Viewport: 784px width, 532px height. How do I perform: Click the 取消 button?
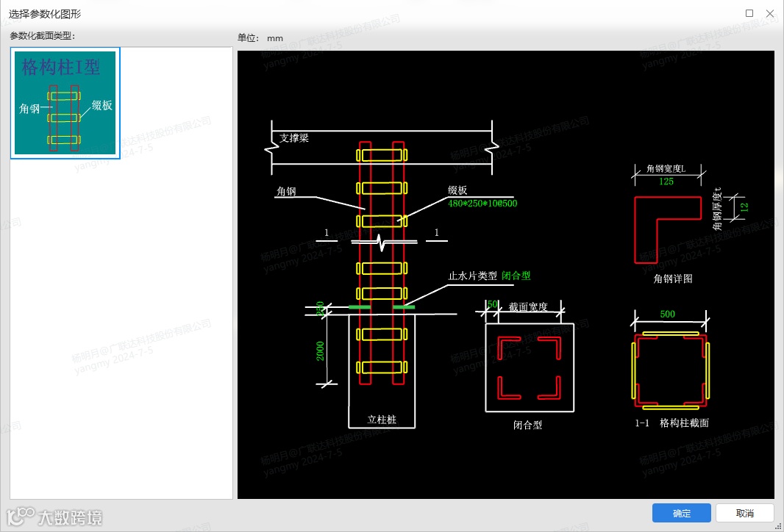click(x=744, y=513)
